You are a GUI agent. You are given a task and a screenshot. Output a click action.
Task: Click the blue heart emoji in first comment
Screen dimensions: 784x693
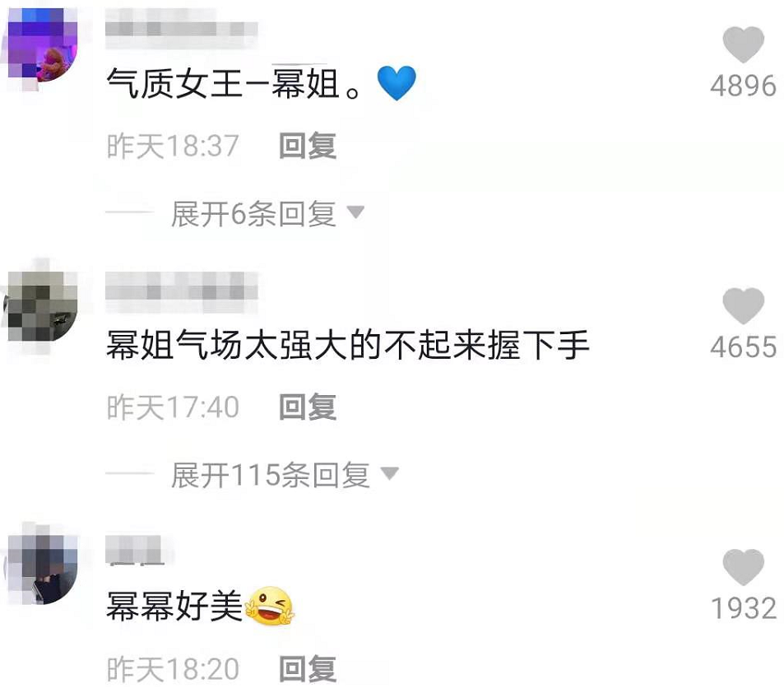[397, 83]
